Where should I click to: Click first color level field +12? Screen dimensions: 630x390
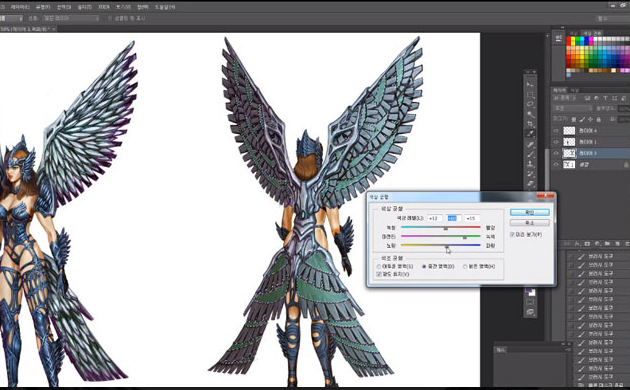(434, 218)
